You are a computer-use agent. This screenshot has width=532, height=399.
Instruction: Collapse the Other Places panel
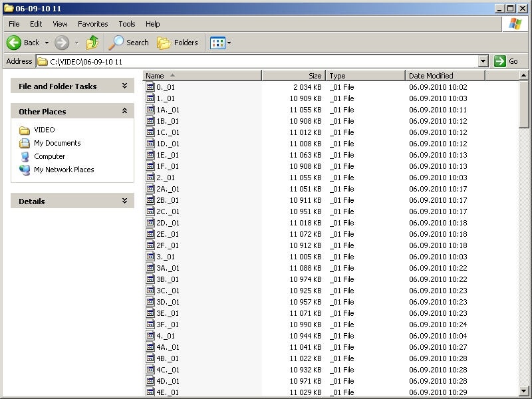(124, 111)
